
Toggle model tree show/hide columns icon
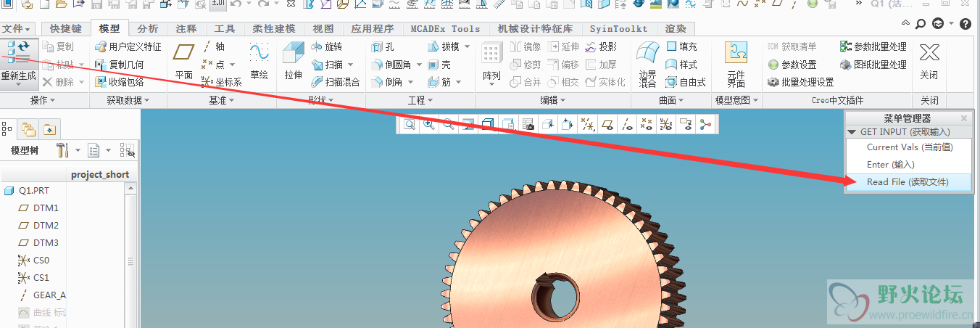pos(127,150)
